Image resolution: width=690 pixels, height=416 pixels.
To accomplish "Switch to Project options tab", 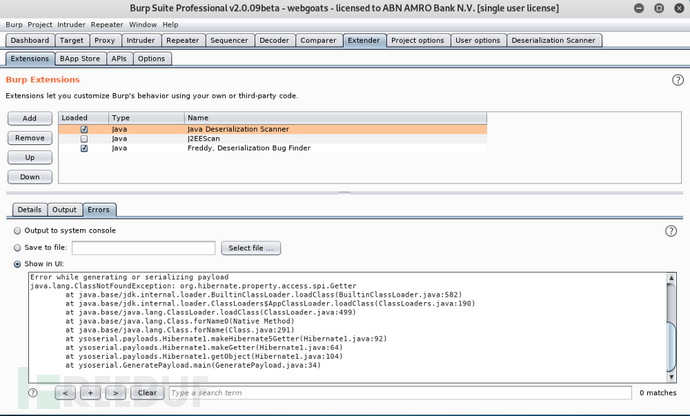I will point(418,40).
